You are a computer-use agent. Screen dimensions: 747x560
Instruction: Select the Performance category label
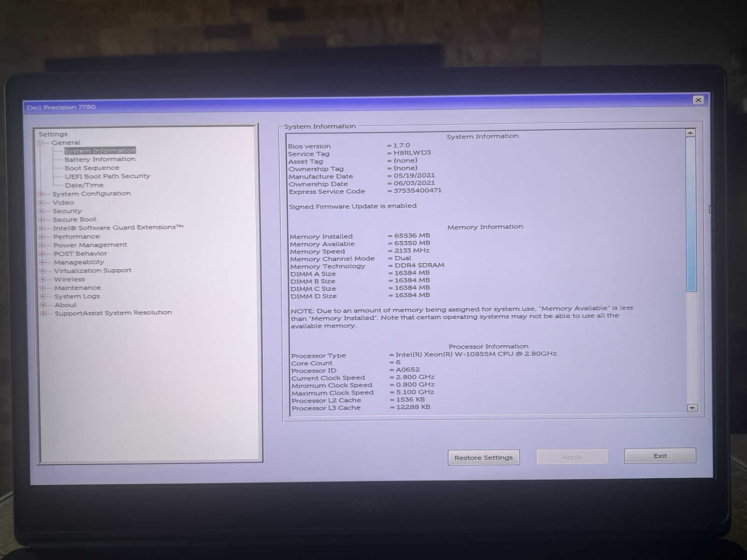pos(77,237)
